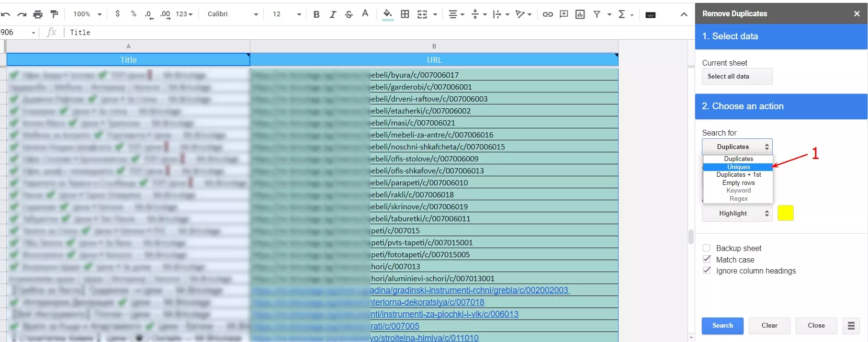Image resolution: width=868 pixels, height=342 pixels.
Task: Format cells as currency
Action: point(117,14)
